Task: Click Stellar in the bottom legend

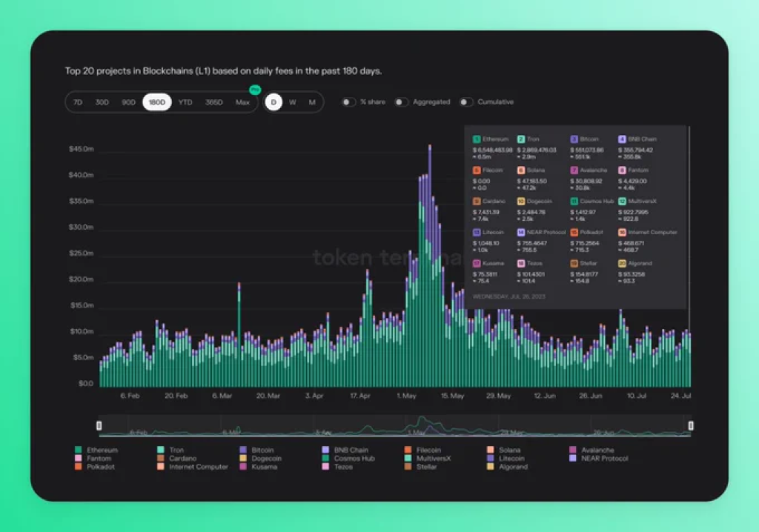Action: (421, 467)
